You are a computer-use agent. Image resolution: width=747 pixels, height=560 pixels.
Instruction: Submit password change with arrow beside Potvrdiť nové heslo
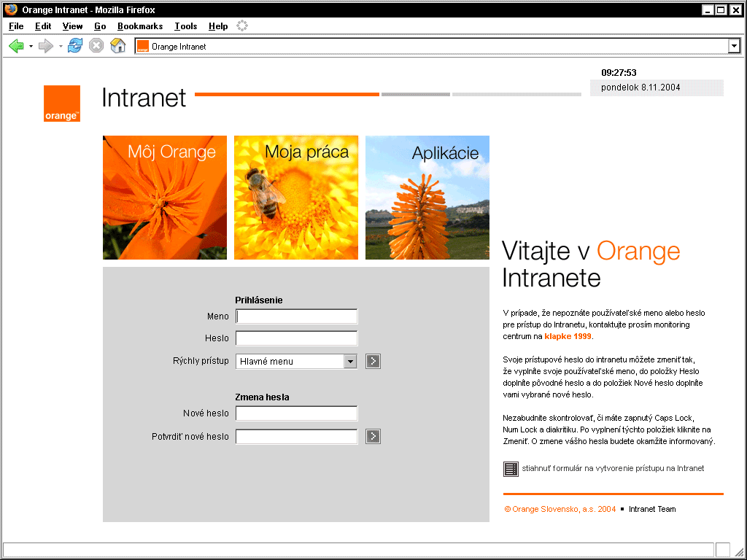(x=373, y=436)
